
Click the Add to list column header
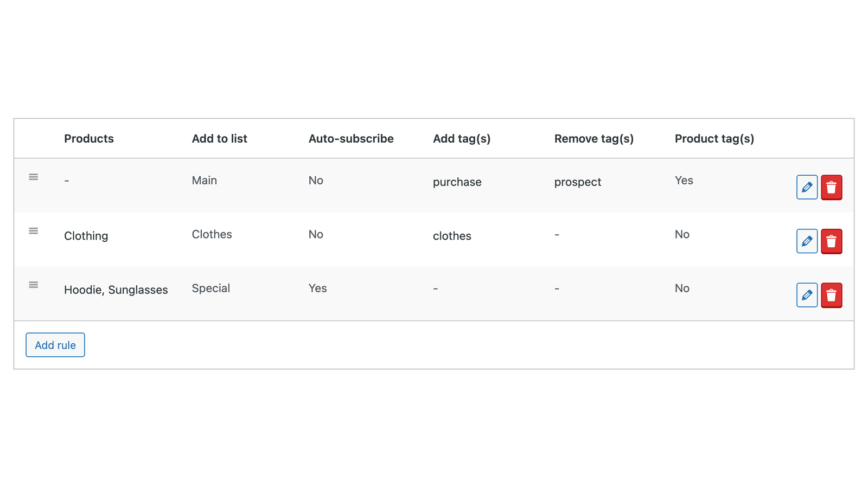(219, 139)
